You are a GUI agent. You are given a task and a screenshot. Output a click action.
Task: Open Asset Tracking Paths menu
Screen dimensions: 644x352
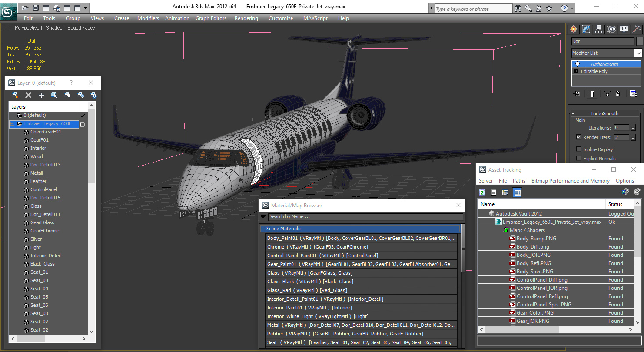click(519, 181)
